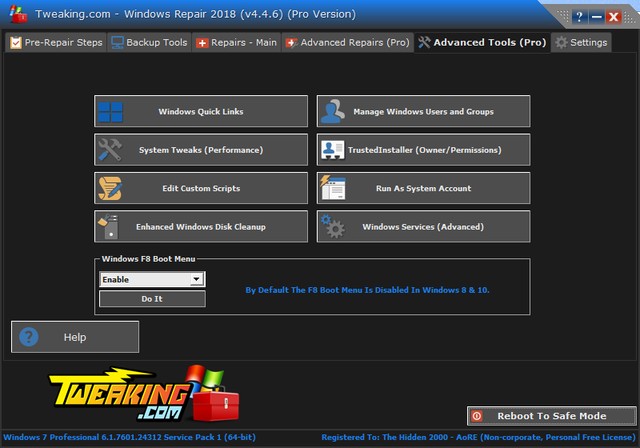Click the TrustedInstaller permissions icon
The height and width of the screenshot is (448, 640).
(333, 150)
